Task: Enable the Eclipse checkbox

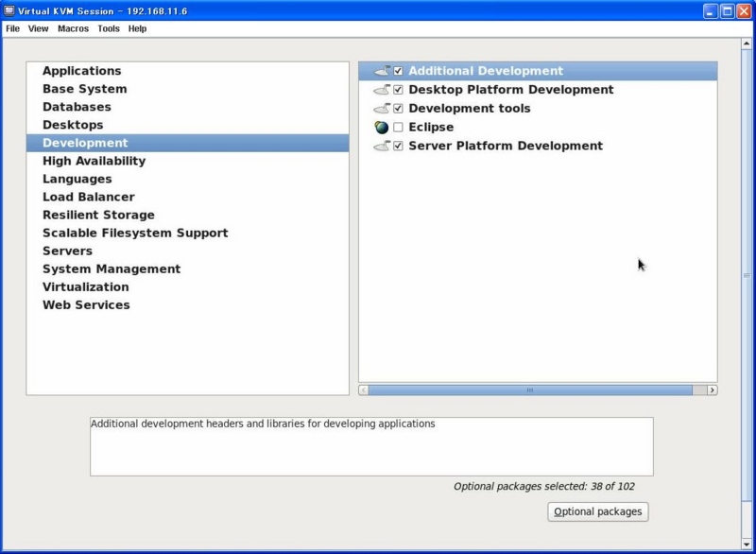Action: [398, 128]
